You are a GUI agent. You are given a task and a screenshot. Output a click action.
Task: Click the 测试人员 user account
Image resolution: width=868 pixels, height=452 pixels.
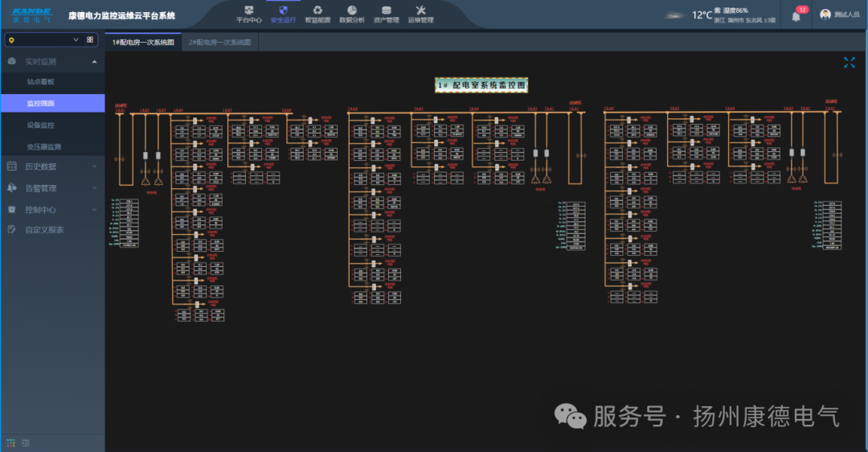pos(841,14)
